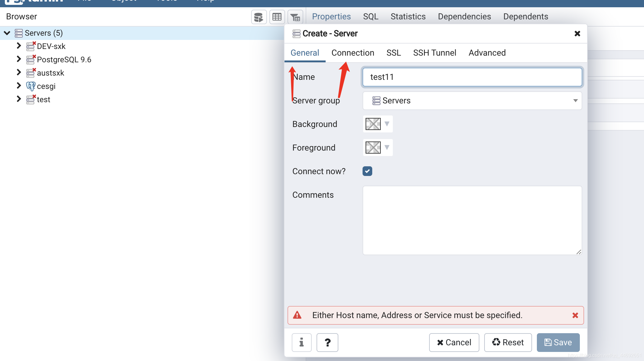Click the question mark help button

(327, 343)
